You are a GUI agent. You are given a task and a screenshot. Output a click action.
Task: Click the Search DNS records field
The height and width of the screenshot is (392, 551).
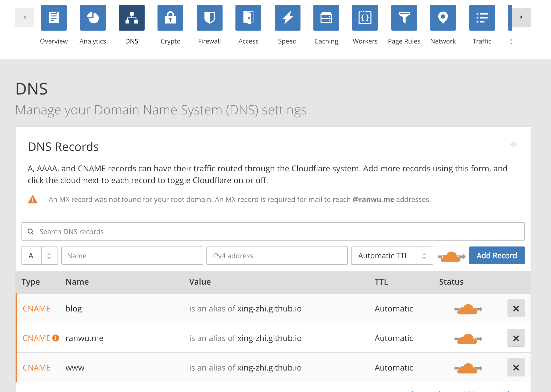click(x=273, y=231)
